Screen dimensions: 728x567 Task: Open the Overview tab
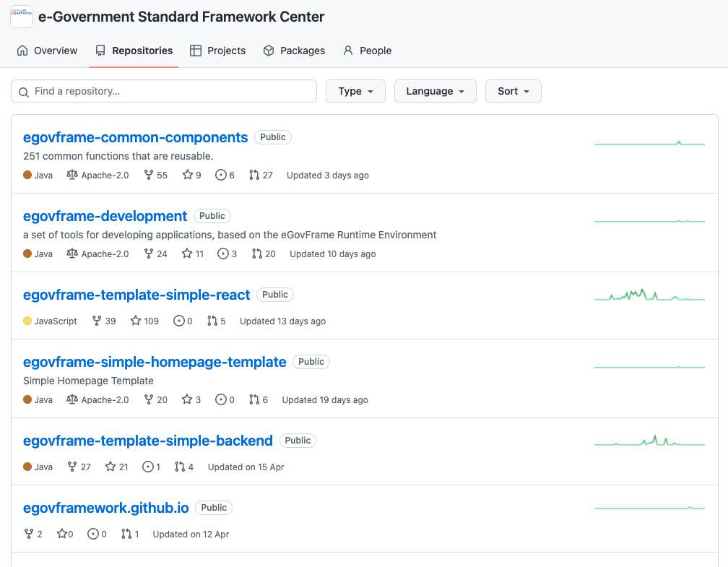[47, 51]
